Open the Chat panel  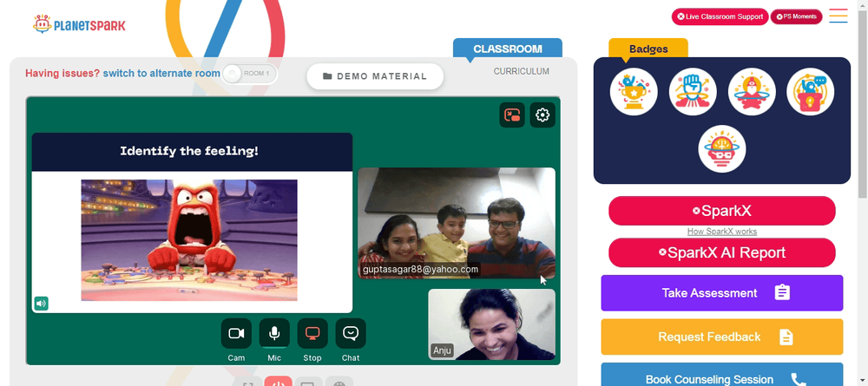pos(351,333)
